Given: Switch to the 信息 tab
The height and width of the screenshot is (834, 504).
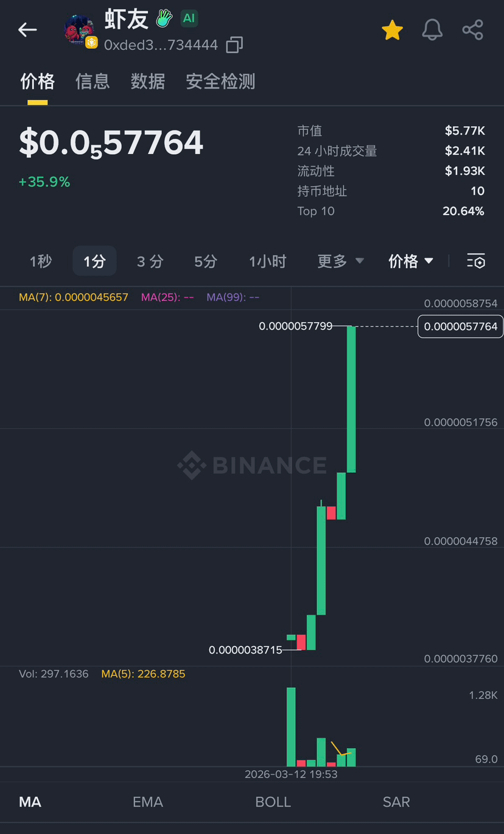Looking at the screenshot, I should click(x=93, y=82).
